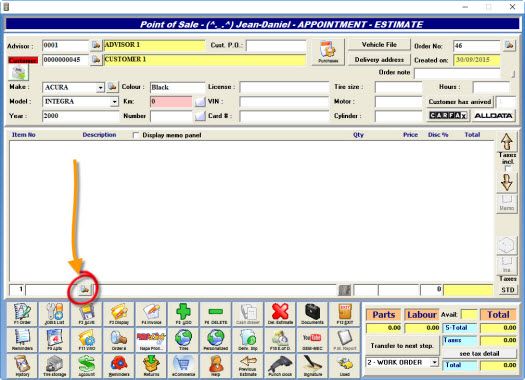Open order number lookup icon
525x380 pixels.
[509, 45]
